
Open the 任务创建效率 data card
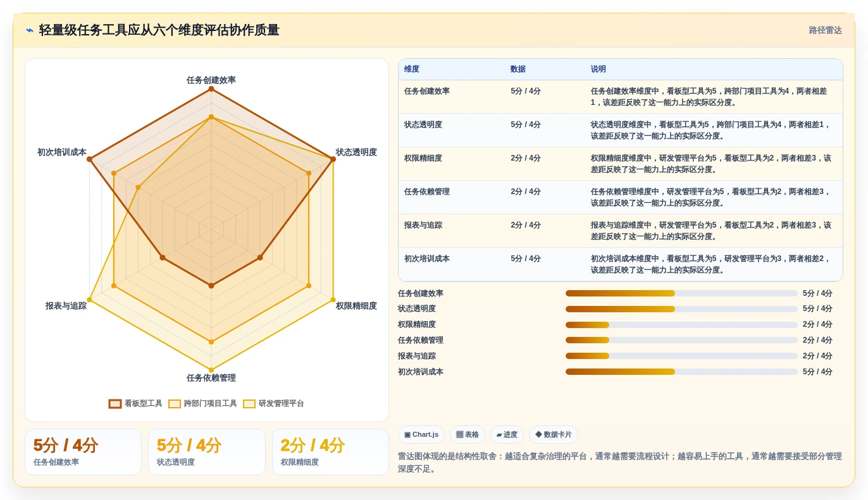click(83, 452)
